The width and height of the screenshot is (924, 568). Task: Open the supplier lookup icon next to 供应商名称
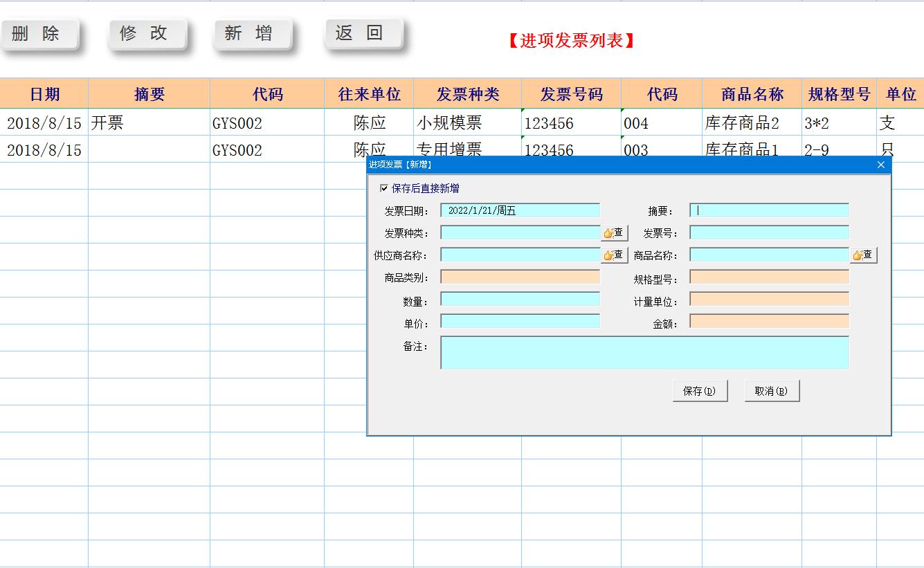point(613,255)
